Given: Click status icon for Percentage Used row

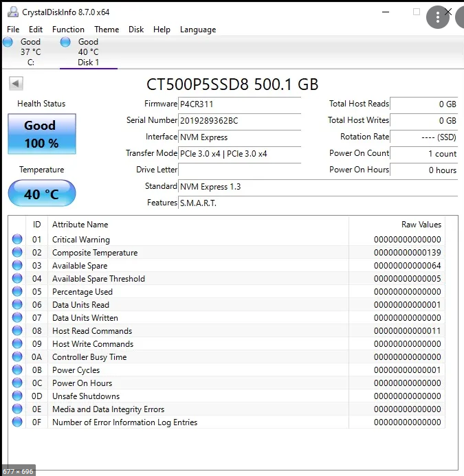Looking at the screenshot, I should [17, 291].
